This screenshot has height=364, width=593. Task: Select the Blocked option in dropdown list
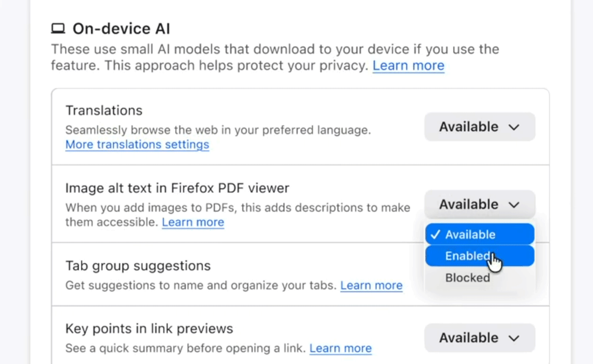467,278
